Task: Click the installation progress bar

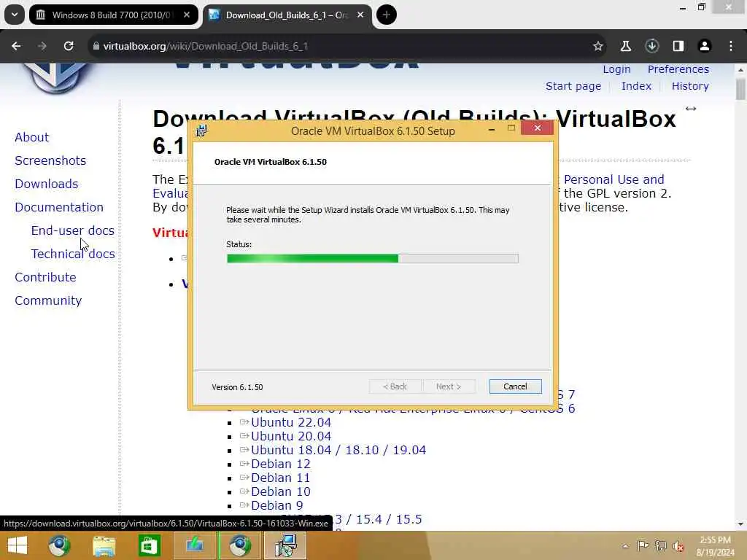Action: 373,259
